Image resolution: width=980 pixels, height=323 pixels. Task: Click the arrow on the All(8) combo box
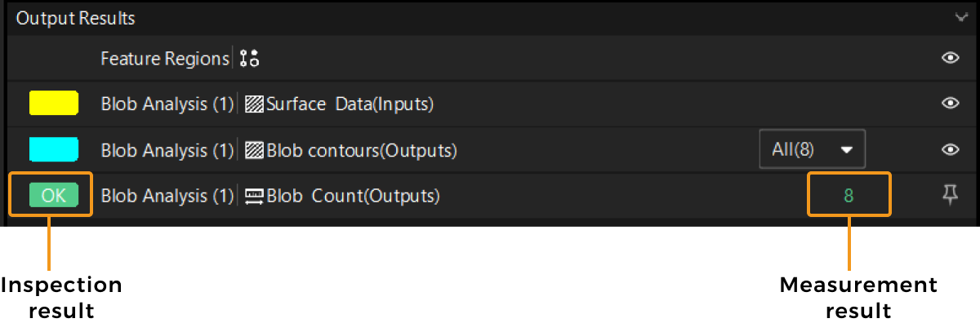pos(847,150)
